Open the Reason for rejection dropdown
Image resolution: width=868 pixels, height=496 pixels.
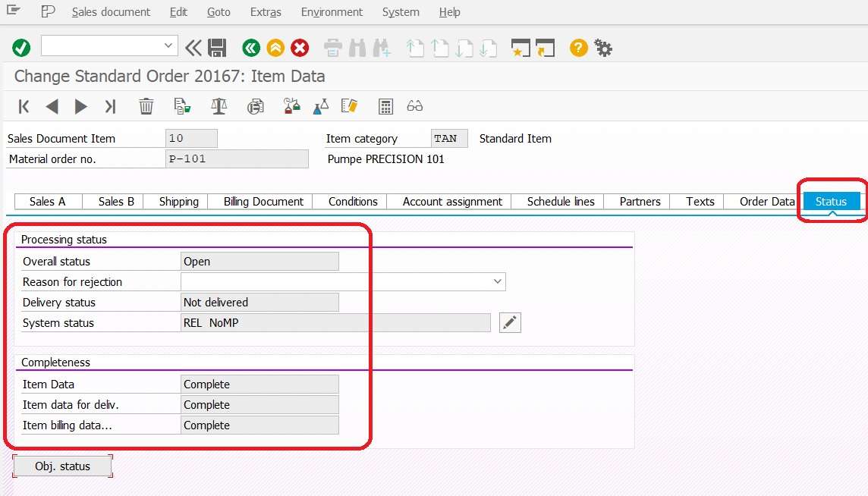pyautogui.click(x=498, y=281)
